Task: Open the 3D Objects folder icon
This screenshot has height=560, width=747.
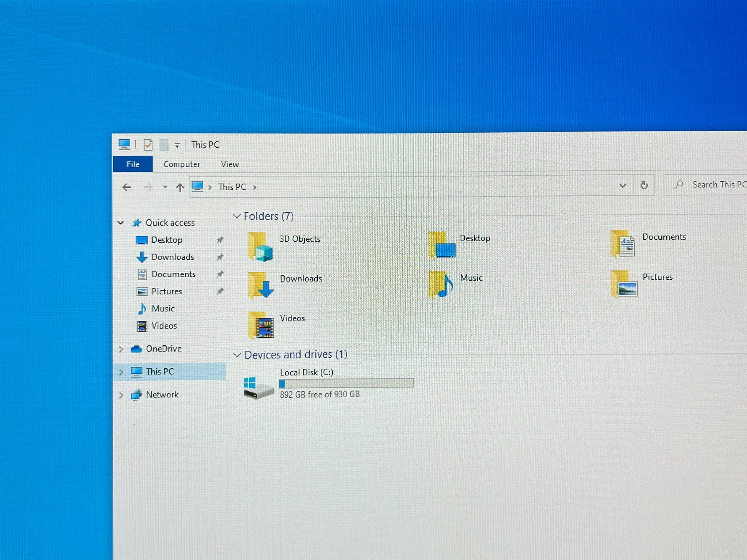Action: click(260, 247)
